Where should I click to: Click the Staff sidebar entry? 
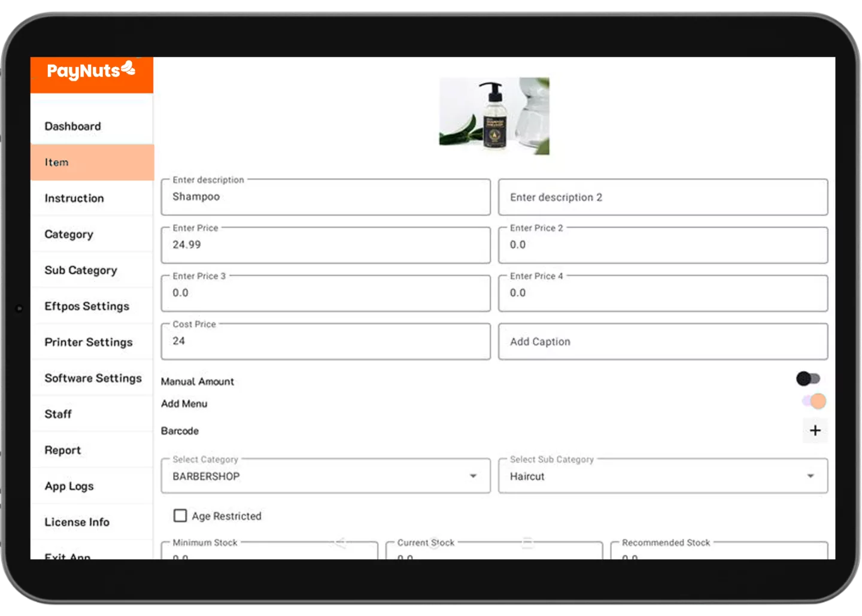57,414
